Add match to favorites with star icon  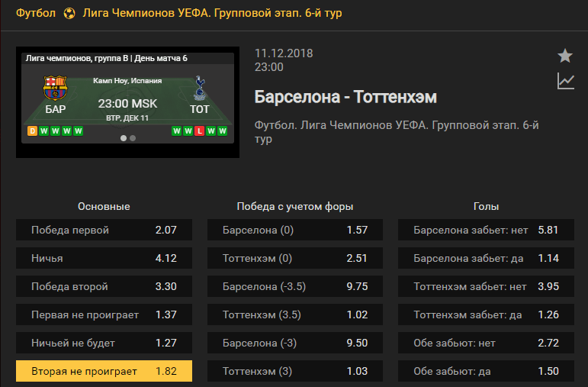click(x=565, y=56)
